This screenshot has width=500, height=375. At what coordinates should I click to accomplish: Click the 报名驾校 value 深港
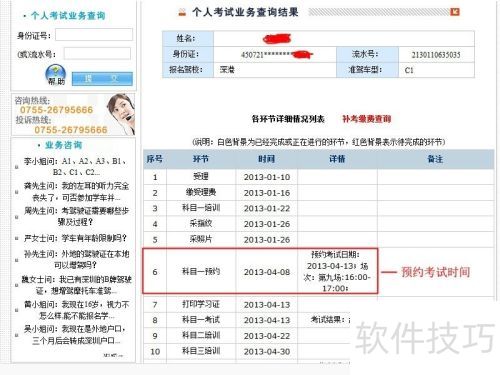point(227,70)
